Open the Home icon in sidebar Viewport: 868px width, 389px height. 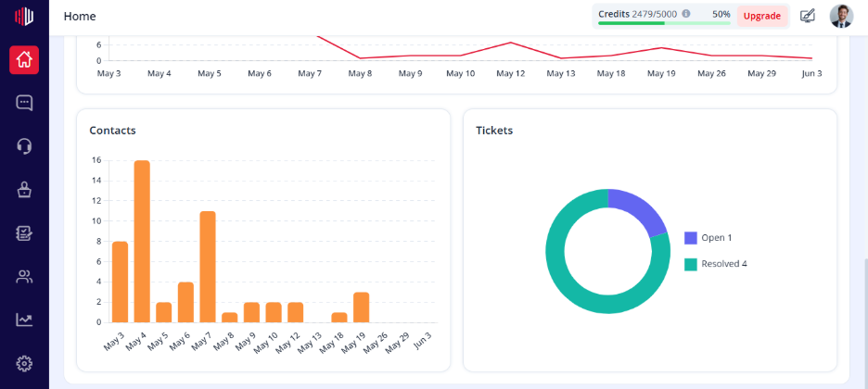point(24,59)
